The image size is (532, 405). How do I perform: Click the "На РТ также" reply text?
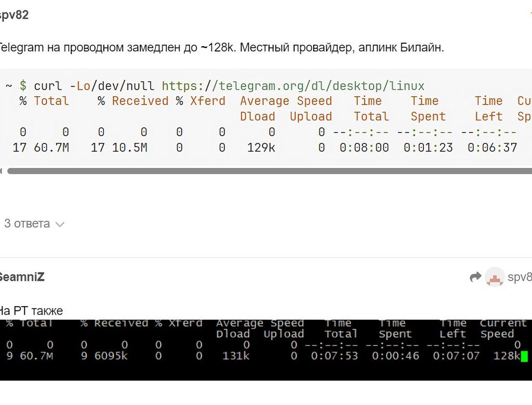pos(30,311)
